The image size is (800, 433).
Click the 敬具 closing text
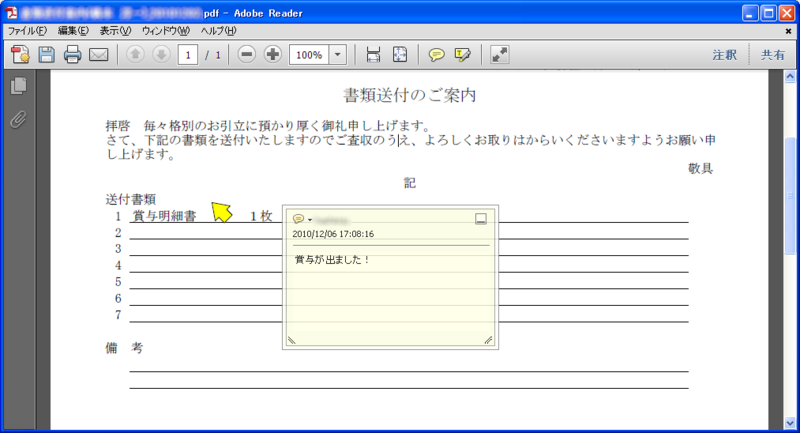(701, 169)
